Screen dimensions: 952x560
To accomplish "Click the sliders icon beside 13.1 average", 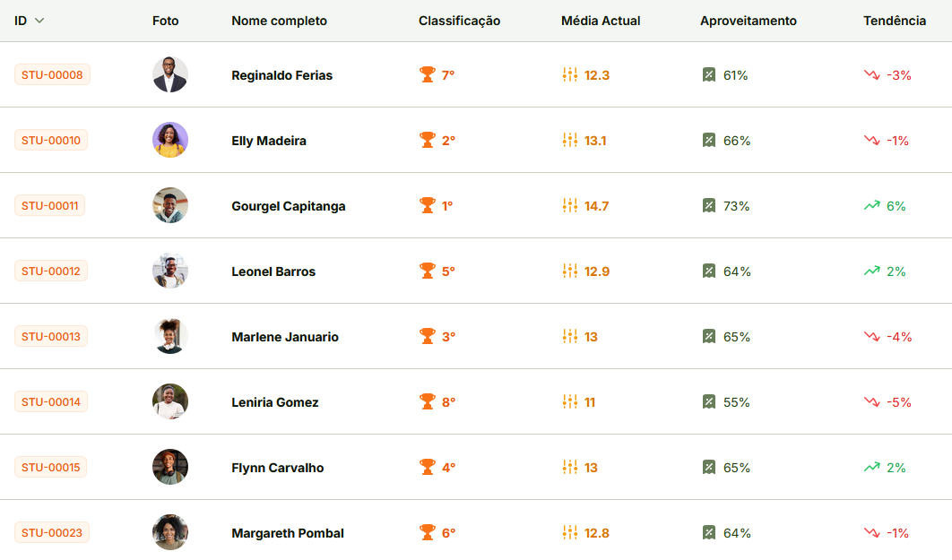I will (570, 140).
